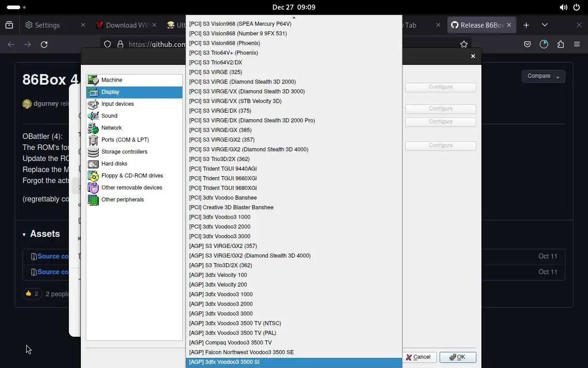Select [PCI] Trident TGUI 9440AGi option
Image resolution: width=588 pixels, height=368 pixels.
coord(294,169)
